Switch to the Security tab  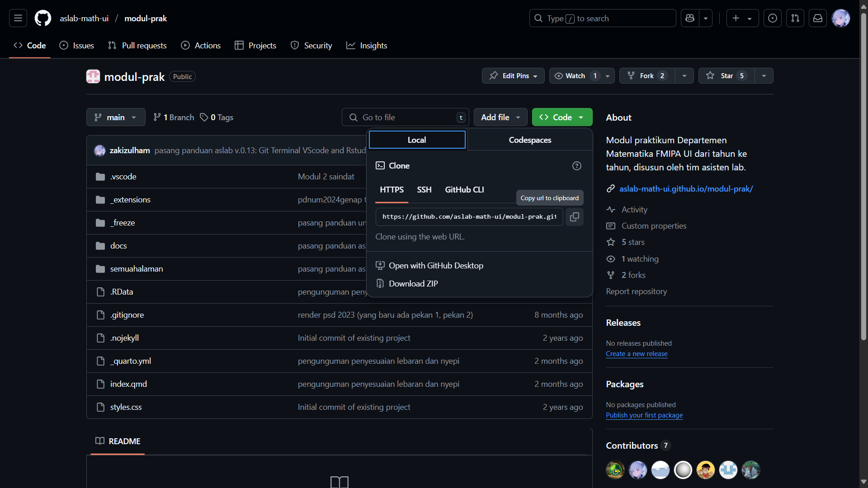click(x=311, y=45)
